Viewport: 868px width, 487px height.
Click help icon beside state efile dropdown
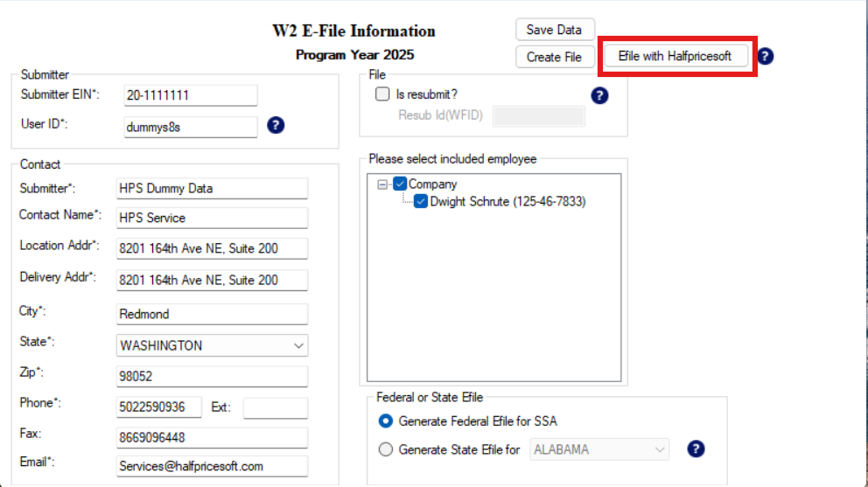pyautogui.click(x=696, y=449)
